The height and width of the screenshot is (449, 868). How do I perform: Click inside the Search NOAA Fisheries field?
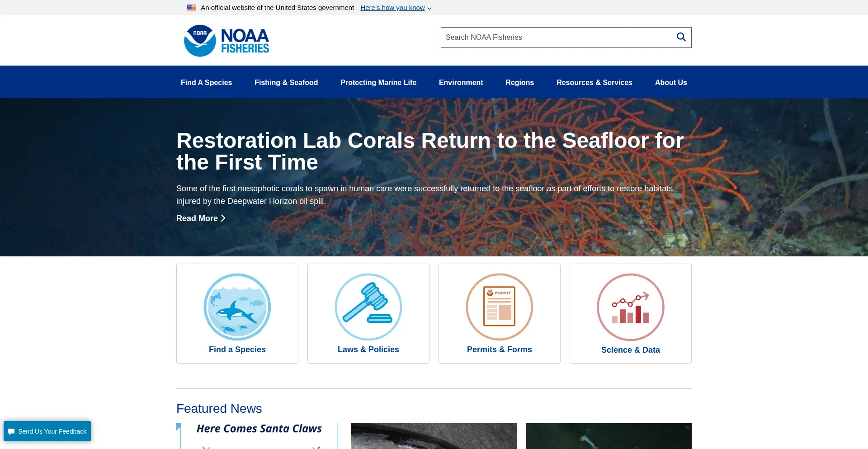point(542,37)
